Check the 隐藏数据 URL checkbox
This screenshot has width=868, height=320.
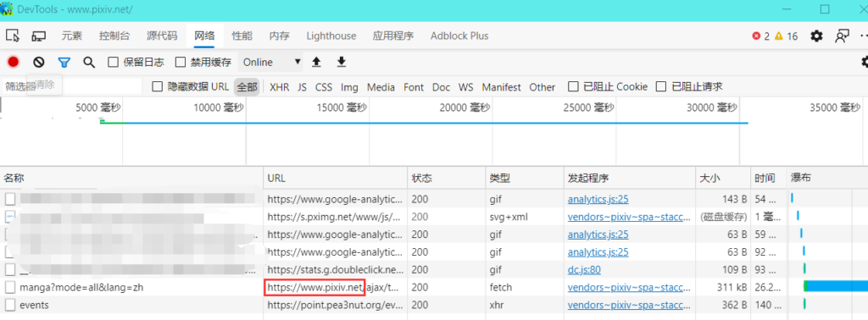pos(157,86)
